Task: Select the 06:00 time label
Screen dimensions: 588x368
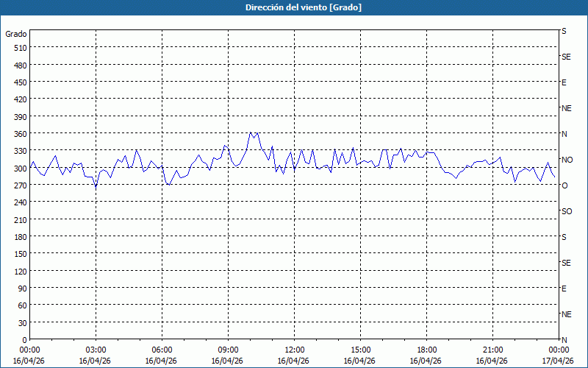Action: click(162, 350)
